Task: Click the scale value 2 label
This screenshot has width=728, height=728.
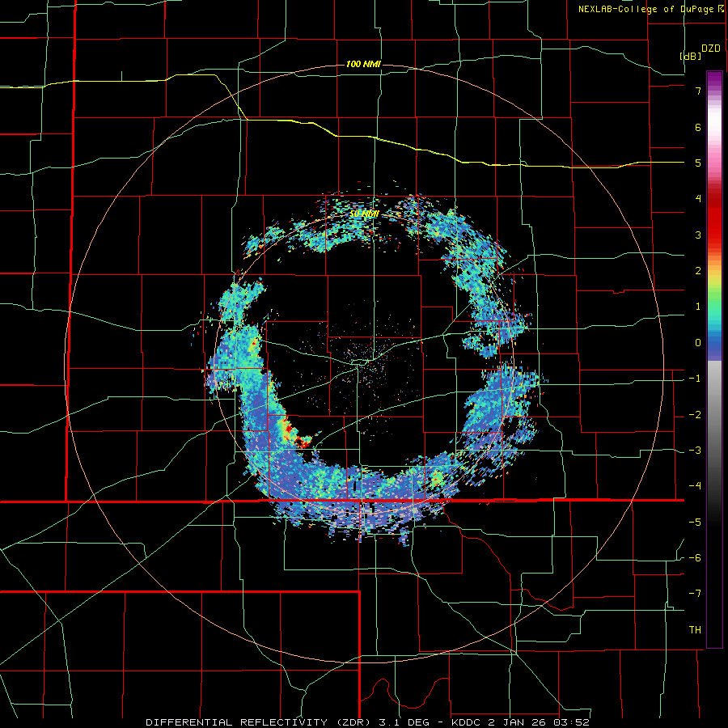Action: coord(698,271)
